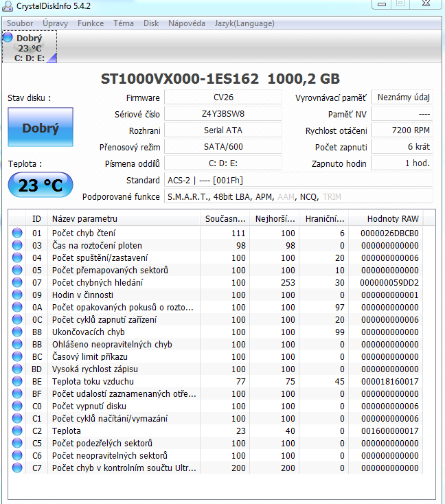Open the Disk menu
The height and width of the screenshot is (504, 445).
151,23
